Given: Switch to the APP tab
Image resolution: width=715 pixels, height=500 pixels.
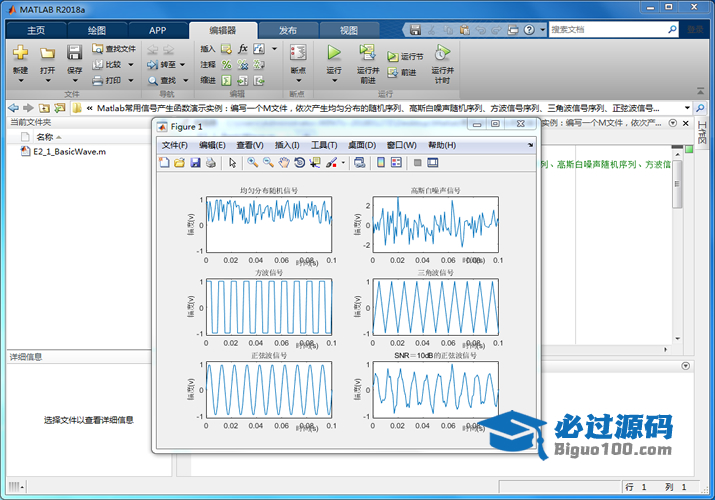Looking at the screenshot, I should click(158, 31).
